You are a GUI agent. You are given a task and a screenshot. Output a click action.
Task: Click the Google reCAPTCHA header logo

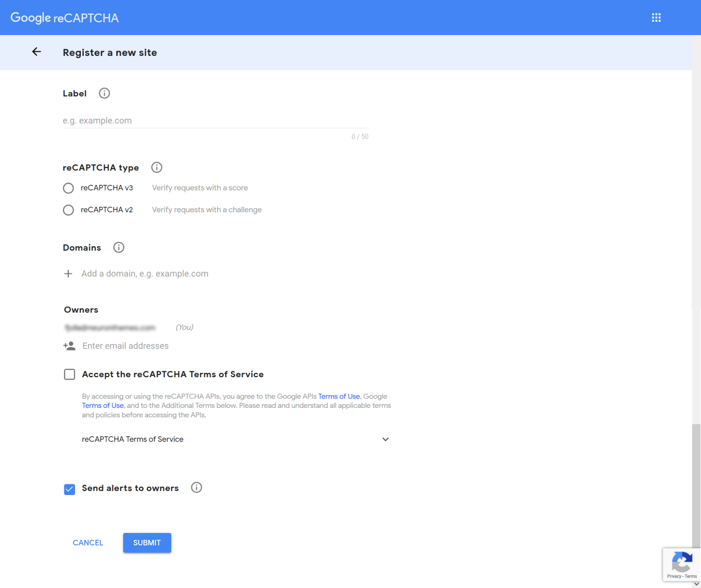pyautogui.click(x=65, y=18)
